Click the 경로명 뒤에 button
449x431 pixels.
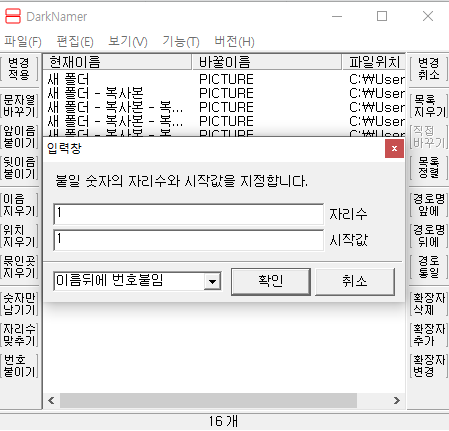coord(429,236)
